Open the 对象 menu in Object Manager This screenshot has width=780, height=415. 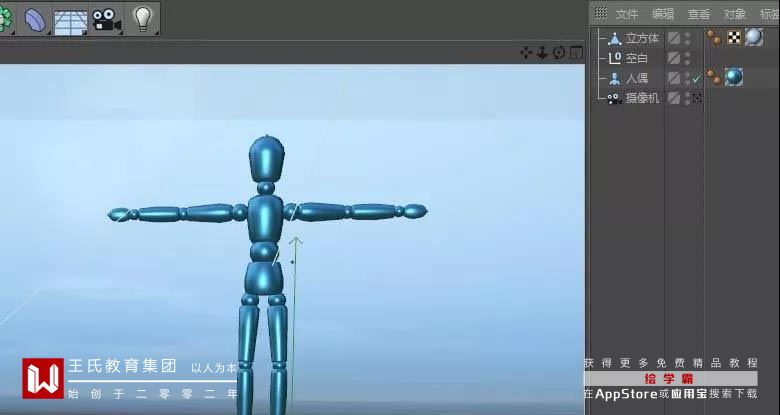[735, 14]
